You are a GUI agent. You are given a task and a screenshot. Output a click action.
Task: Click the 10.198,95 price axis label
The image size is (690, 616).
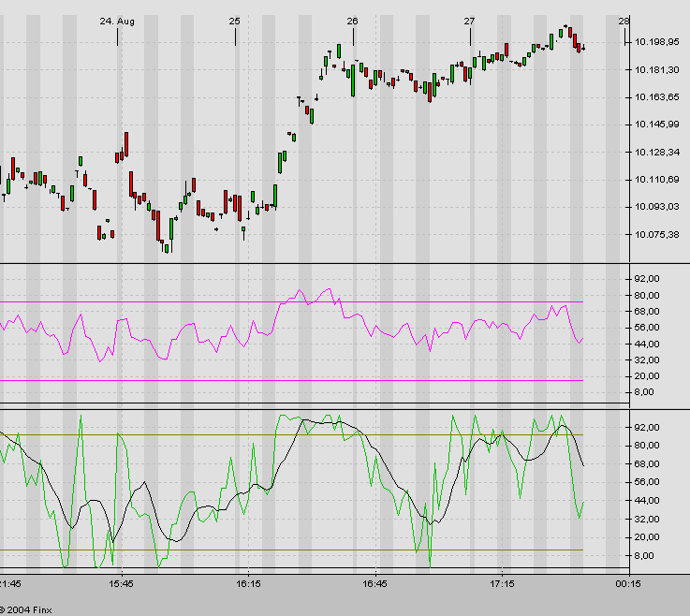click(x=655, y=43)
